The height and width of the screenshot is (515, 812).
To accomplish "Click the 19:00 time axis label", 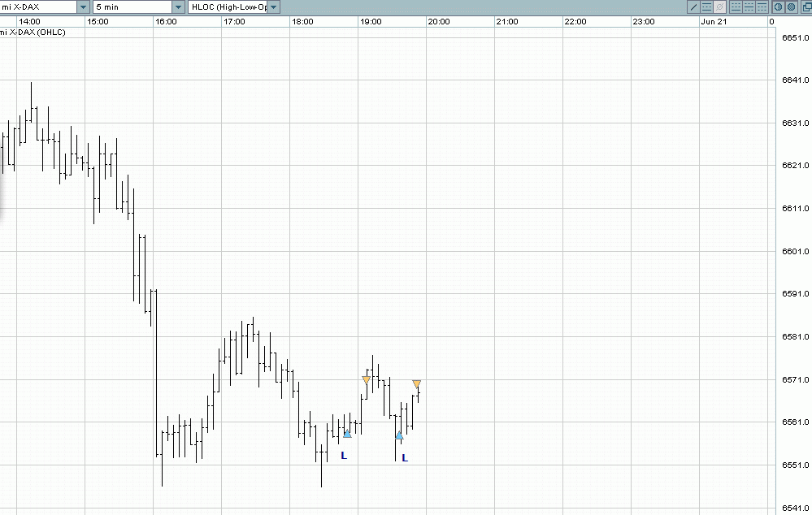I will click(371, 21).
